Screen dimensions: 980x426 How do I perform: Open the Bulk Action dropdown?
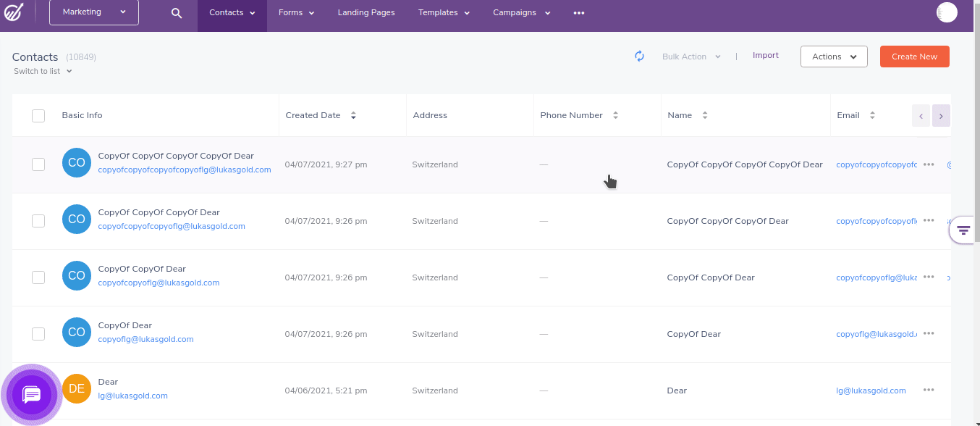[691, 57]
